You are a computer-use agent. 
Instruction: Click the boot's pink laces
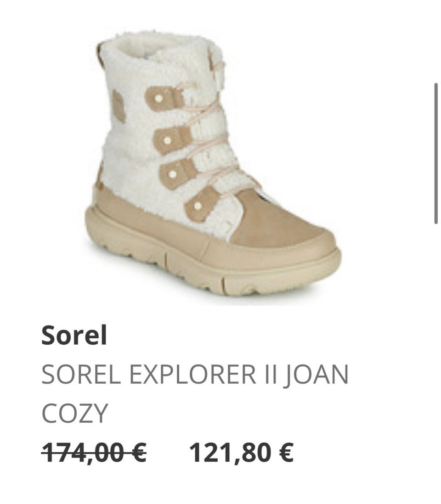[209, 129]
